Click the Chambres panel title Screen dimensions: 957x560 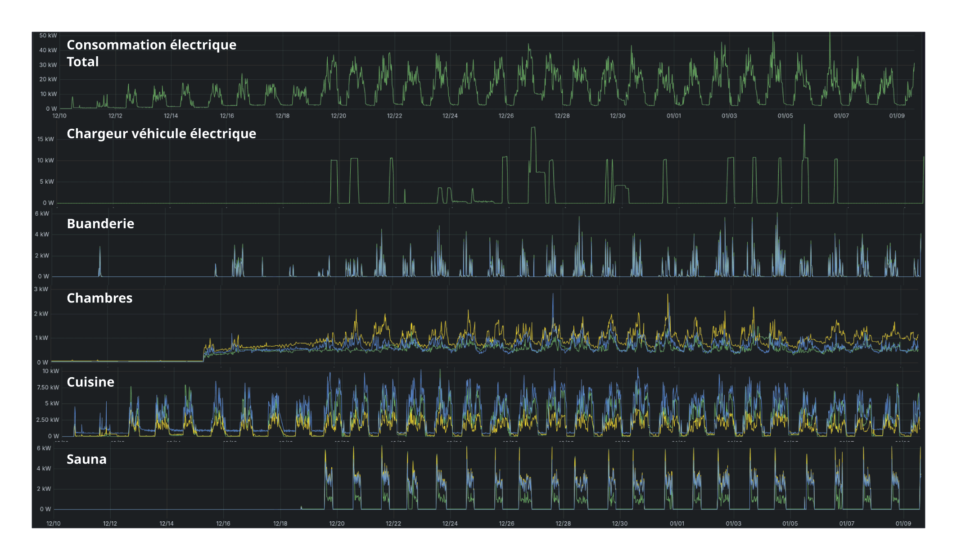click(x=99, y=298)
